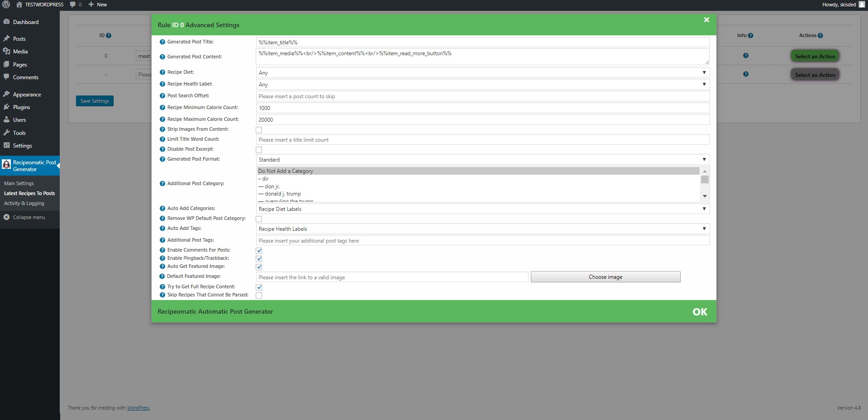Open the Generated Post Format dropdown
This screenshot has height=420, width=868.
pos(482,160)
